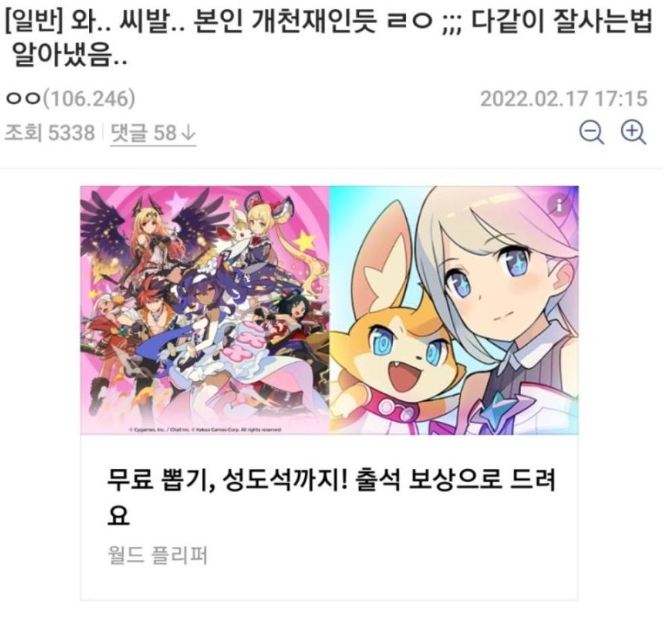The height and width of the screenshot is (617, 672).
Task: Click the copyright notice under group artwork
Action: pos(205,429)
